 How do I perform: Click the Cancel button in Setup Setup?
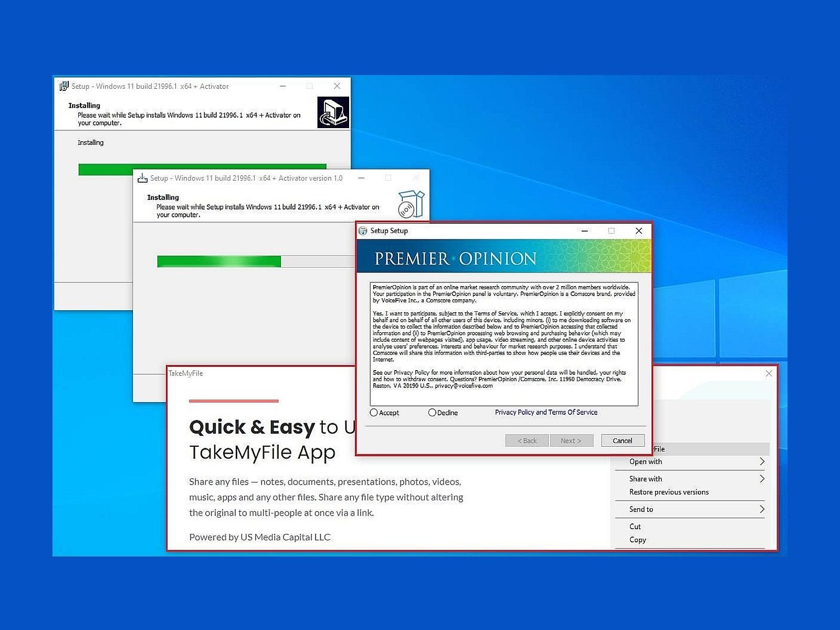pos(623,440)
